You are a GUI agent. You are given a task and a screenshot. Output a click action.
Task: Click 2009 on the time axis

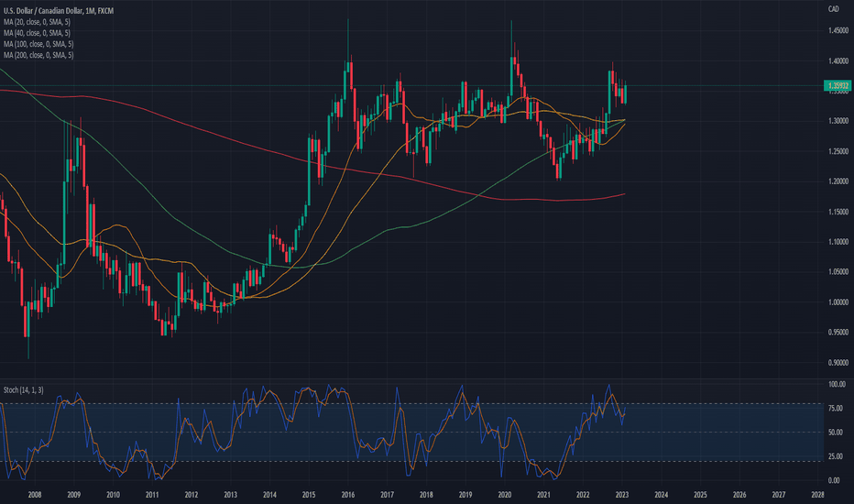74,495
